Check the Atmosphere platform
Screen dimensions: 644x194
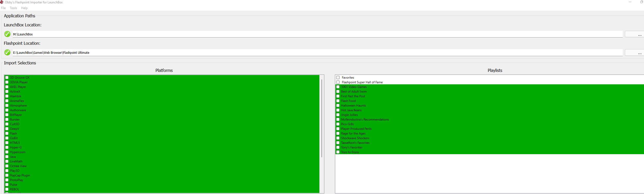tap(7, 105)
